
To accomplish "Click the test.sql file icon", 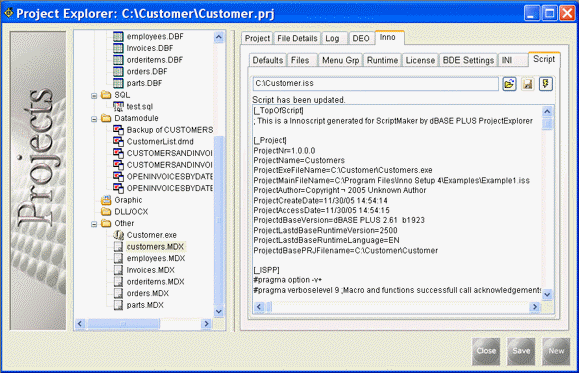I will 118,106.
